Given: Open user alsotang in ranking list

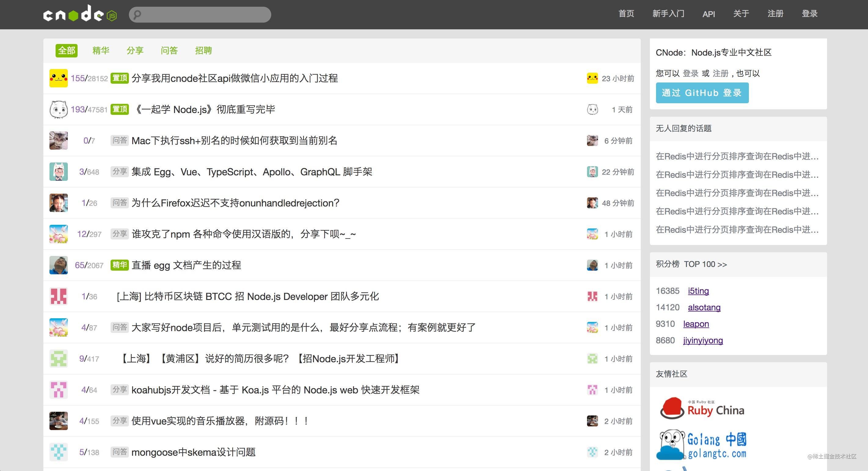Looking at the screenshot, I should (704, 307).
